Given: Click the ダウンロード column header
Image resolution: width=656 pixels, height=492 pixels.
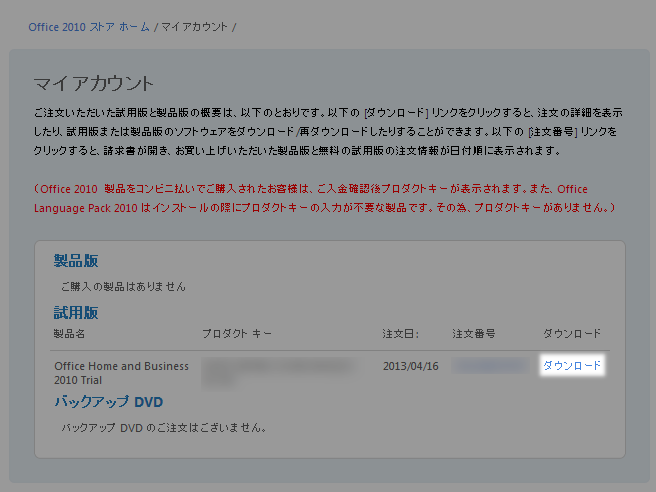Looking at the screenshot, I should (x=571, y=334).
